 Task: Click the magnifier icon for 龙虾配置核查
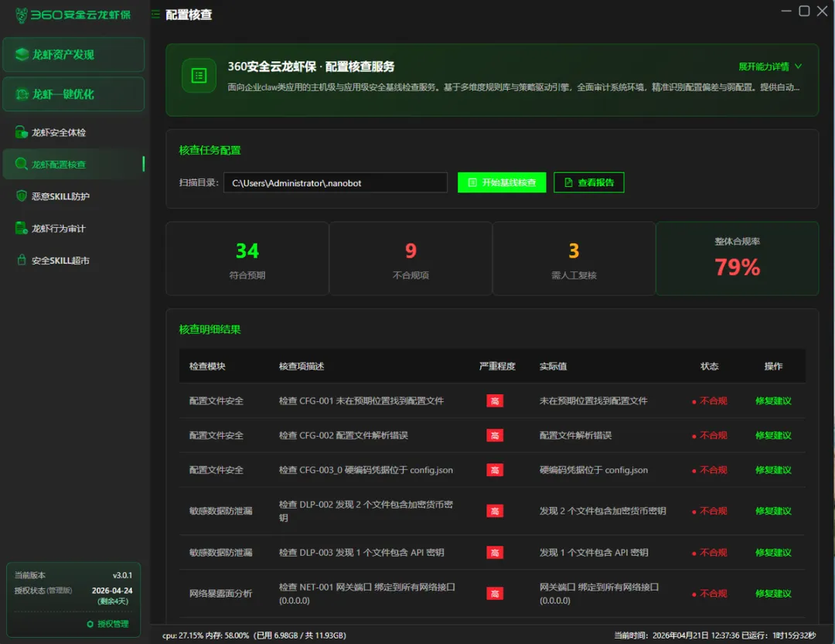[22, 164]
